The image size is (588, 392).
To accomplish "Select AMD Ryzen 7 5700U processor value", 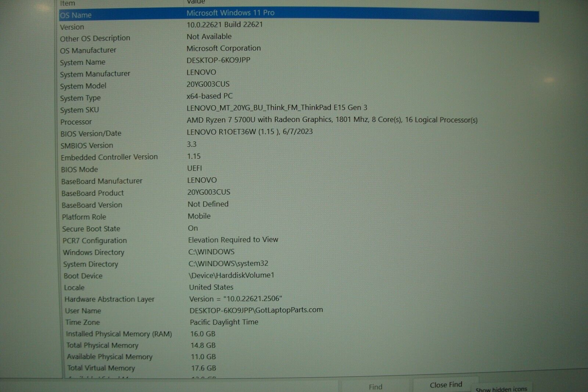I will (332, 120).
